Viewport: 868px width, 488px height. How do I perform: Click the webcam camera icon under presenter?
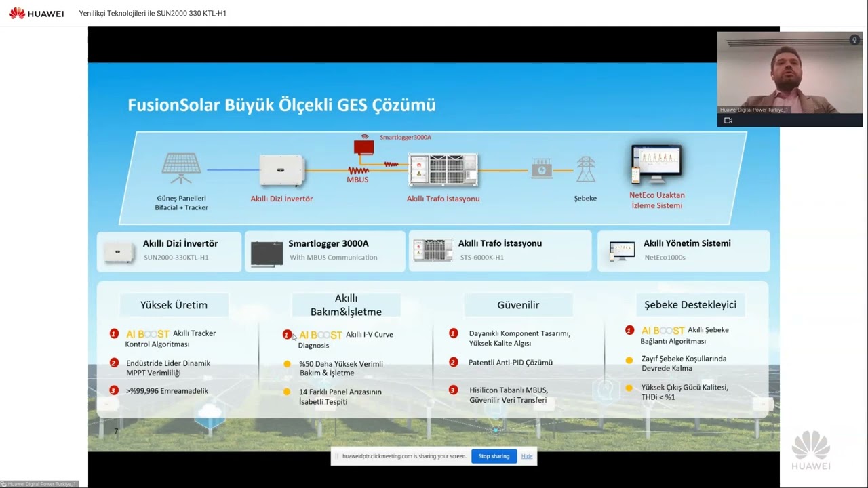(728, 121)
